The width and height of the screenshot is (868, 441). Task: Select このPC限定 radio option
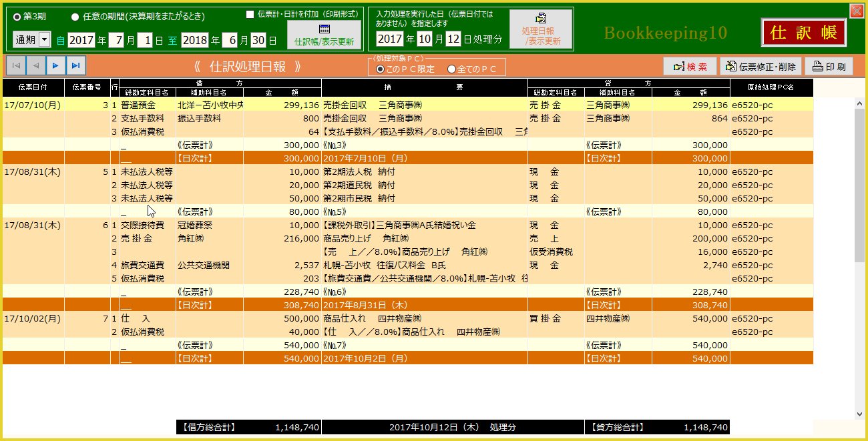coord(381,69)
